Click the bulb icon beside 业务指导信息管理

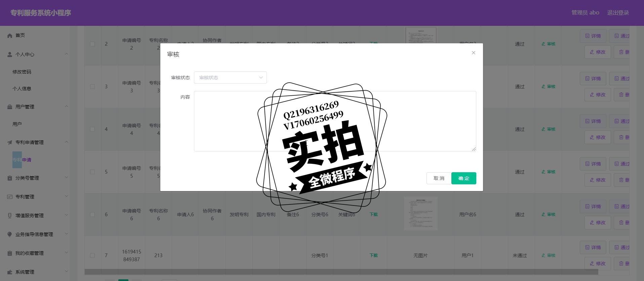click(10, 234)
